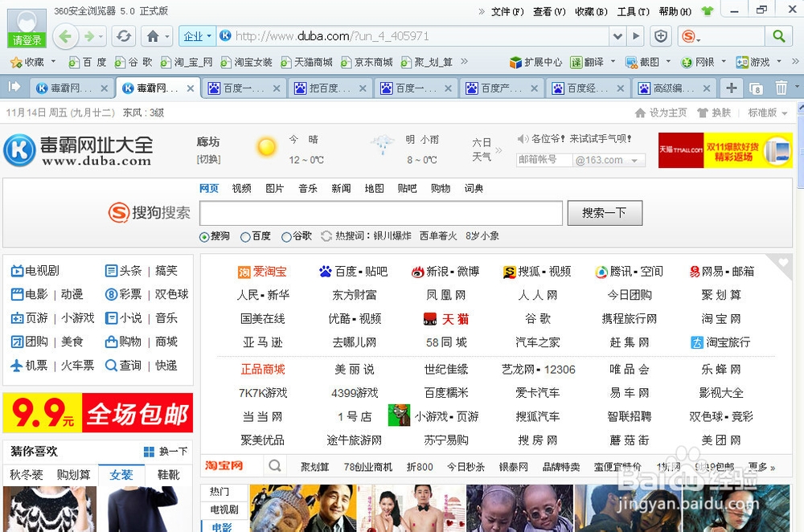Click the 截图 screenshot tool

coord(642,63)
